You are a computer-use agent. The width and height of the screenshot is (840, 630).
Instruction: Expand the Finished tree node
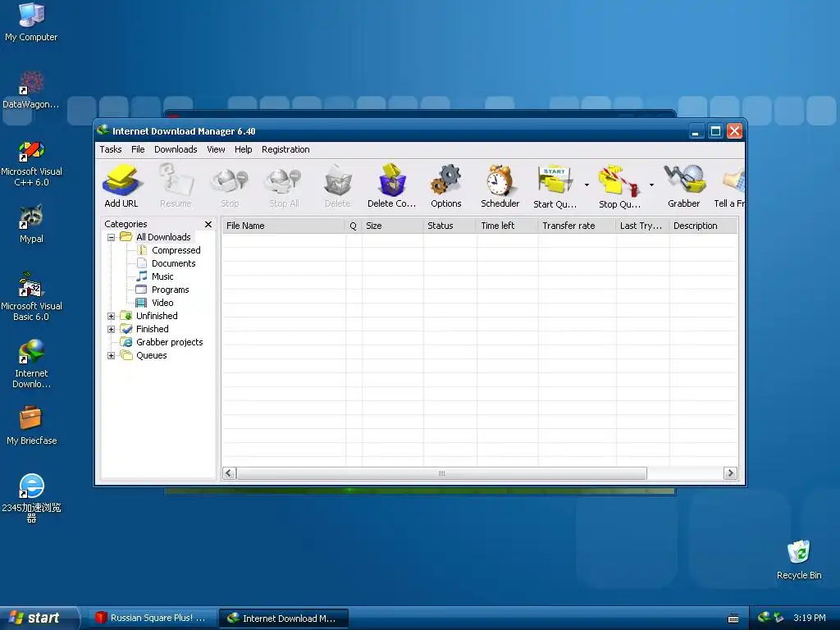coord(111,330)
